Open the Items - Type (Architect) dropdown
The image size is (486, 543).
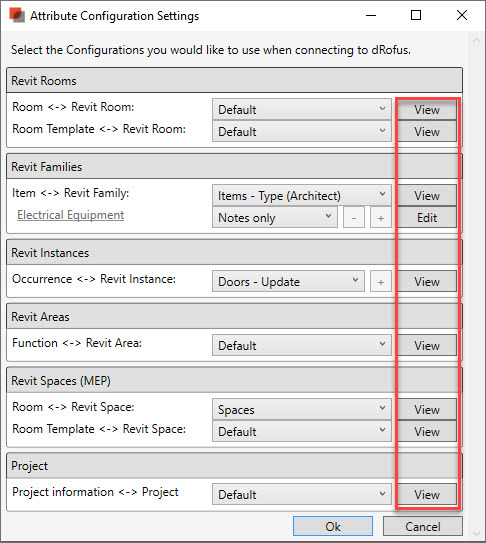[x=302, y=196]
